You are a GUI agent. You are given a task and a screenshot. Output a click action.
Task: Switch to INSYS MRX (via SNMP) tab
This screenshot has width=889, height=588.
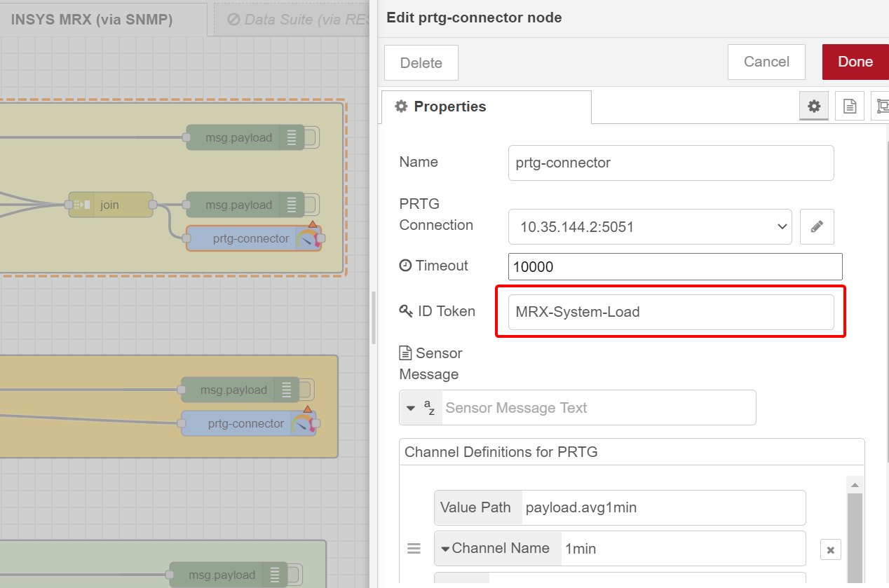(92, 20)
